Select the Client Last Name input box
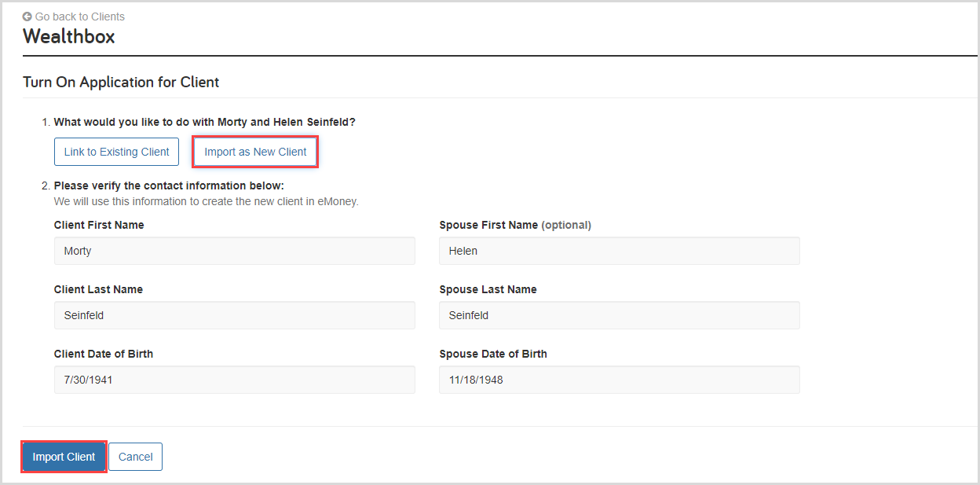Viewport: 980px width, 485px height. point(234,315)
